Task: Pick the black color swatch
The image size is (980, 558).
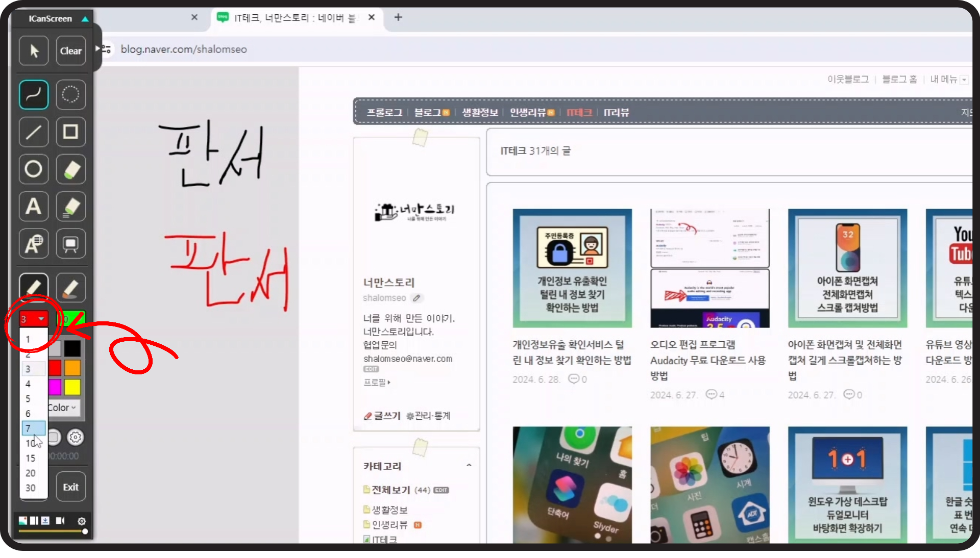Action: click(72, 348)
